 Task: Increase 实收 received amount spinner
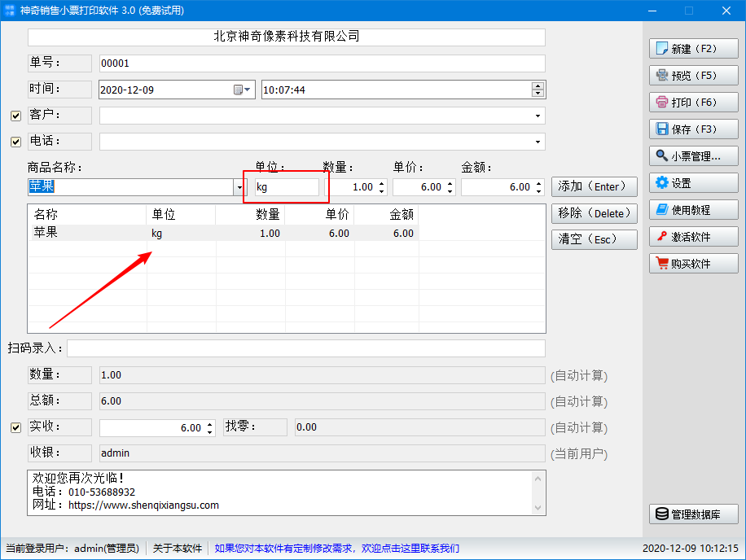click(210, 424)
